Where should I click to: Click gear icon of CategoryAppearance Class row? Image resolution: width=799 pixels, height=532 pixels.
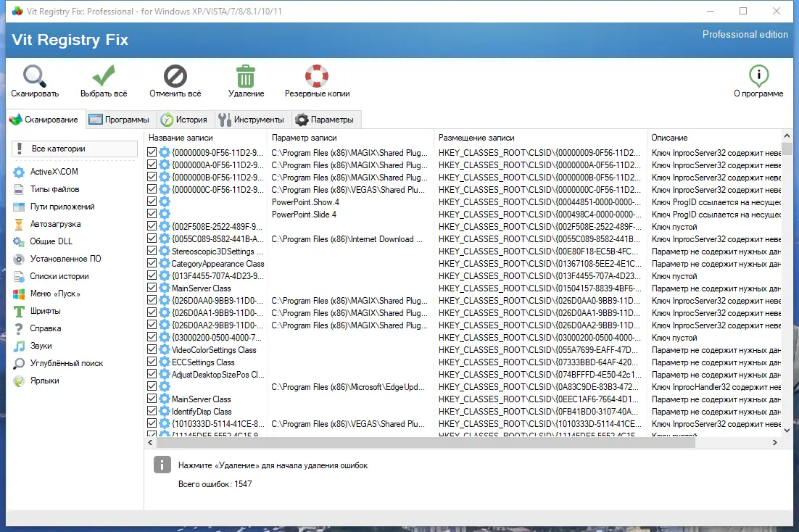coord(164,263)
